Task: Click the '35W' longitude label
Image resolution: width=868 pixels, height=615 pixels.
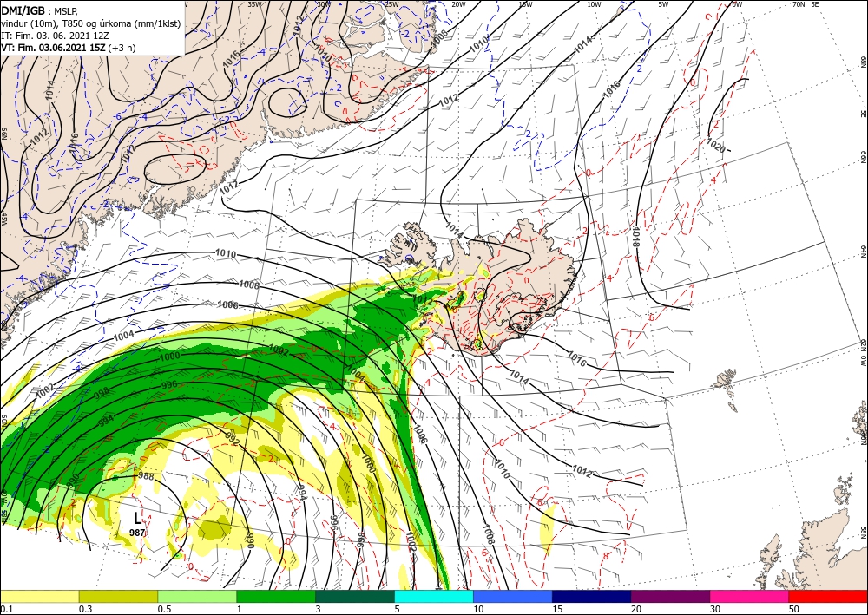Action: click(x=254, y=3)
